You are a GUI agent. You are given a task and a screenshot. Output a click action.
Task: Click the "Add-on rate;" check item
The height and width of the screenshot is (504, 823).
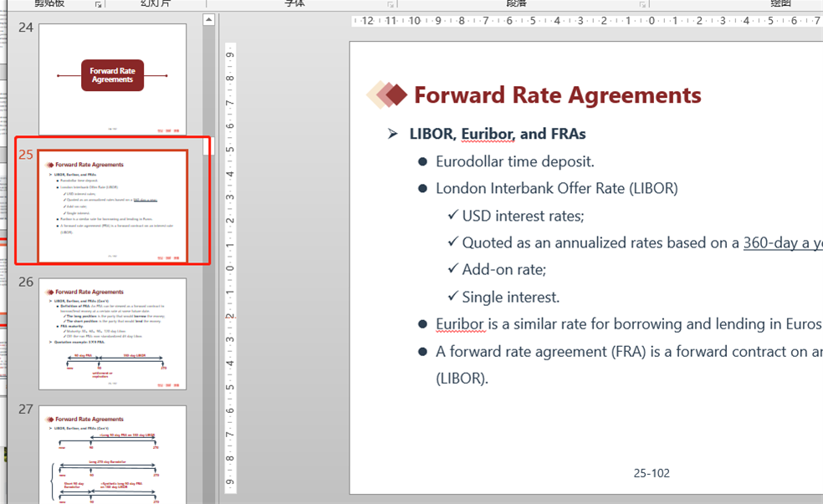point(504,270)
